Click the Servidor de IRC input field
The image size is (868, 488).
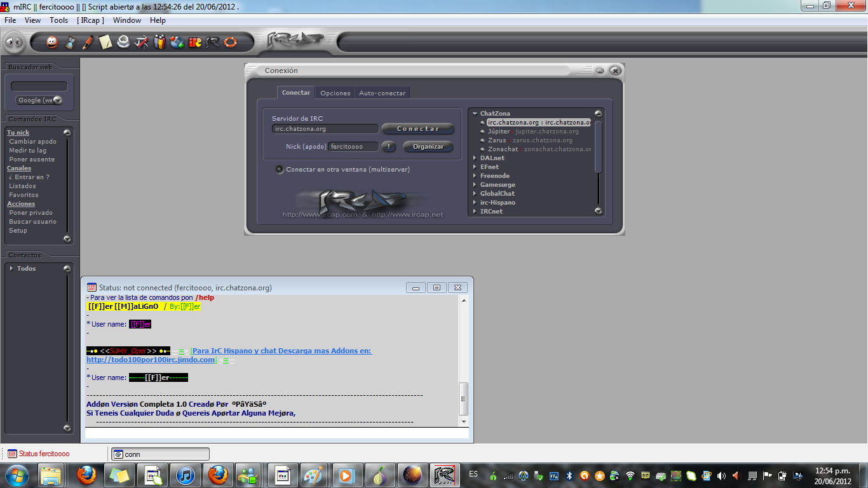pyautogui.click(x=325, y=129)
